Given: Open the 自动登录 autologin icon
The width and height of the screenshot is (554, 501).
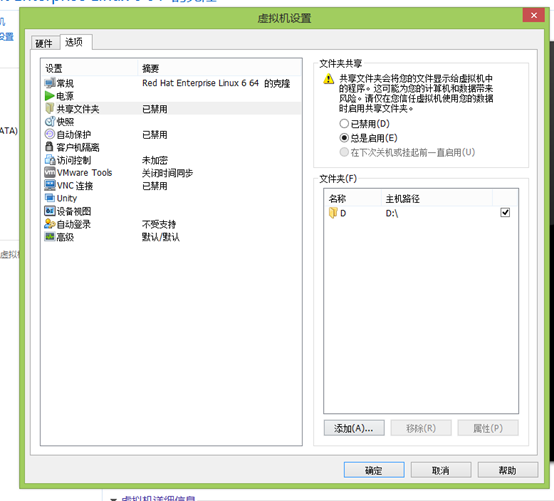Looking at the screenshot, I should pos(50,224).
